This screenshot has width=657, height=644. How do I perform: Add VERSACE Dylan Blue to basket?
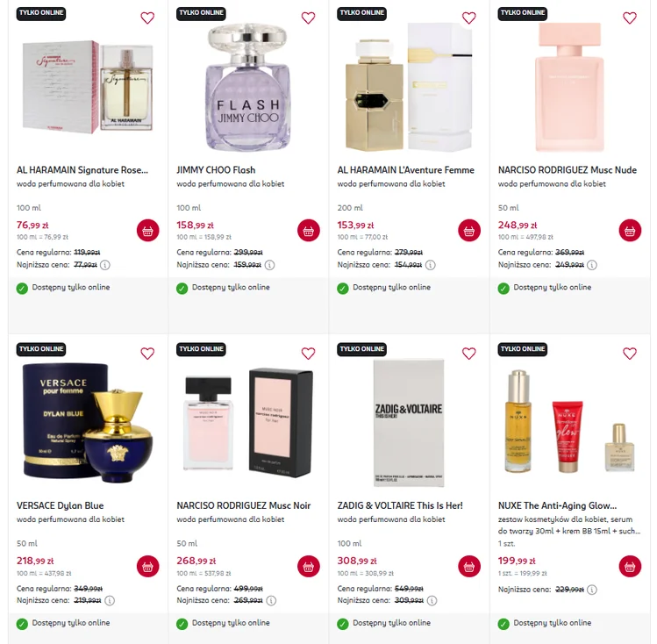[x=148, y=567]
